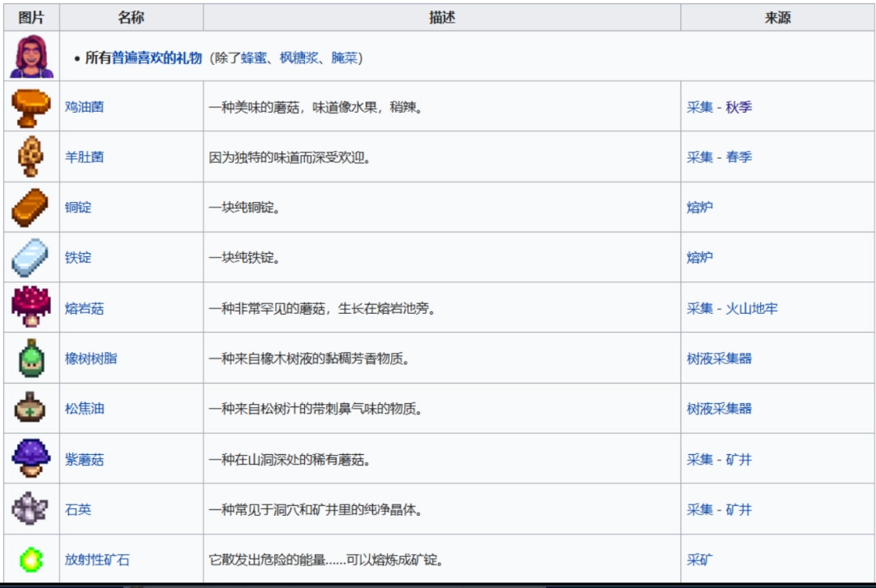Click the 描述 column header
Screen dimensions: 876x588
click(x=442, y=17)
